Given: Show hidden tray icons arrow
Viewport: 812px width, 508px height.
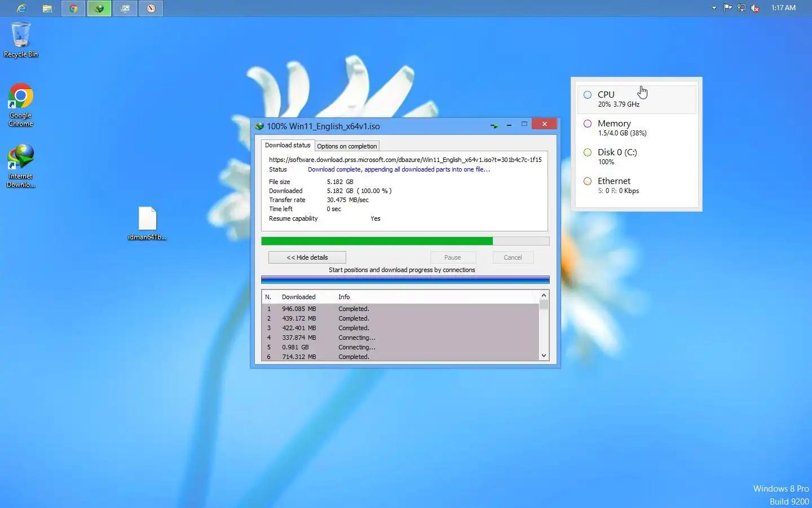Looking at the screenshot, I should coord(714,8).
